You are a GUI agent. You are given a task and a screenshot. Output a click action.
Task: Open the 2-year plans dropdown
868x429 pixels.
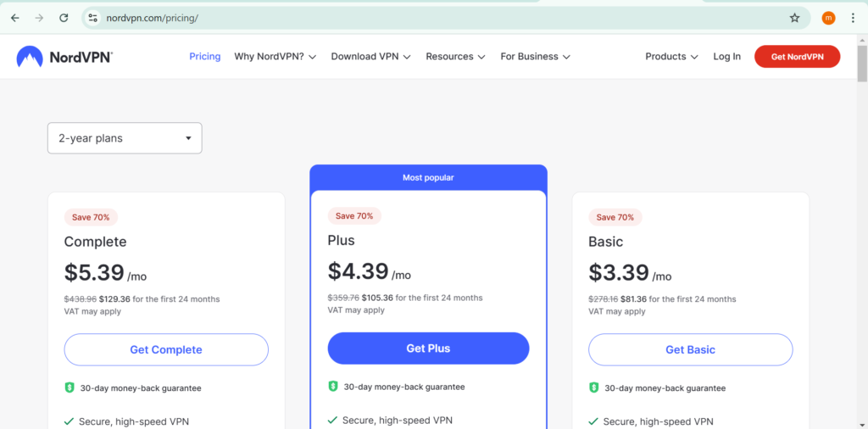click(125, 138)
